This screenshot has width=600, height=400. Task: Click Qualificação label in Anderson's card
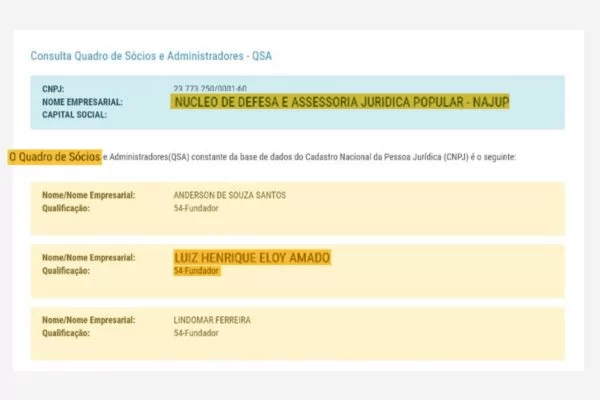tap(68, 208)
